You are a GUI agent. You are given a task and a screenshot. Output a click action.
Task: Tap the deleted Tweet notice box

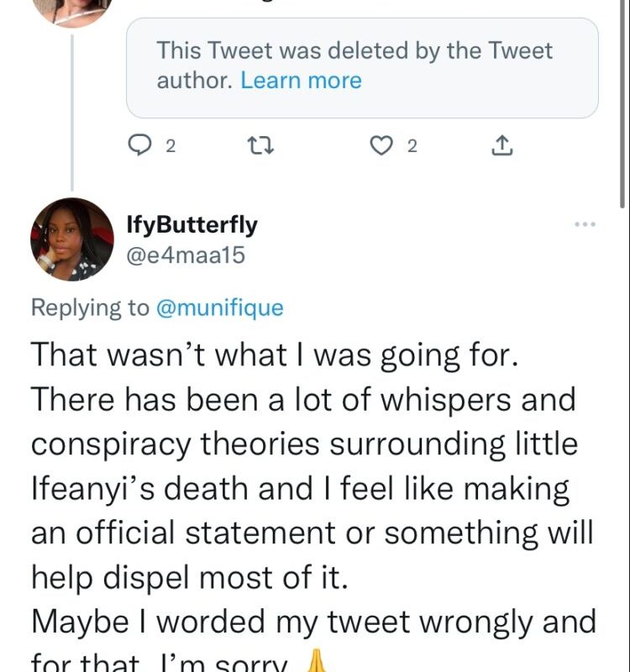362,67
